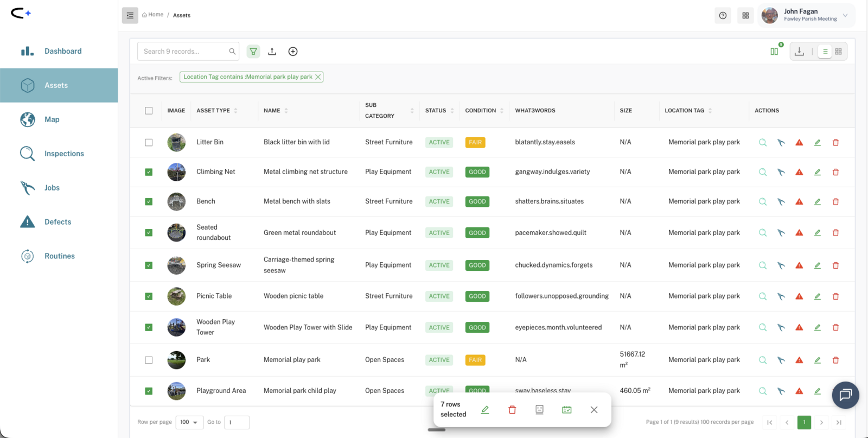Open the apps grid icon in header

click(x=745, y=15)
